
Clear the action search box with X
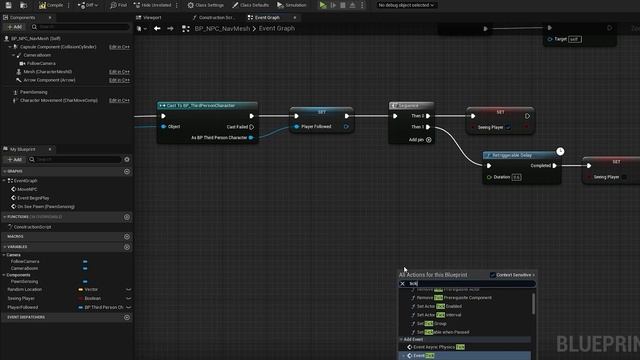(x=402, y=283)
